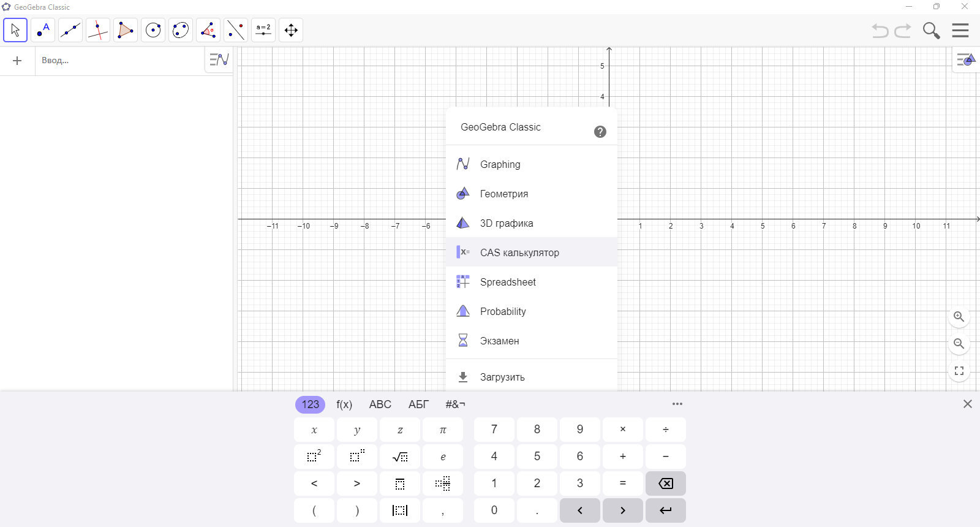The image size is (980, 527).
Task: Choose the Perpendicular Line tool
Action: (x=98, y=30)
